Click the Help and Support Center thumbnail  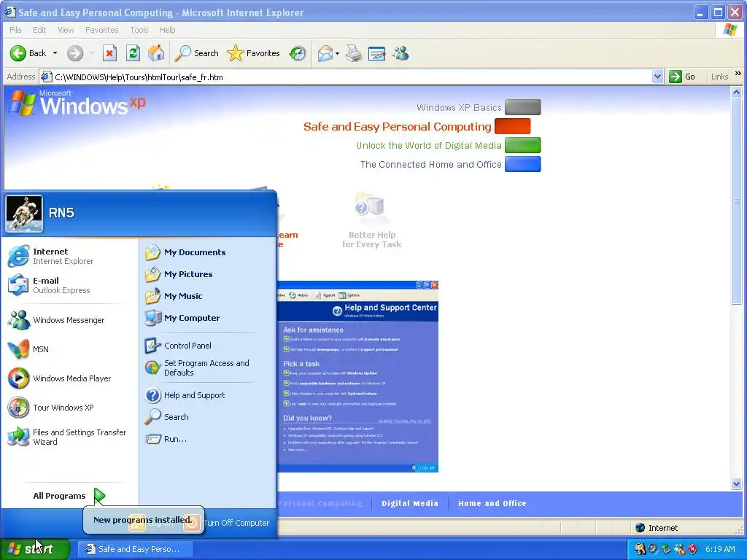[357, 376]
